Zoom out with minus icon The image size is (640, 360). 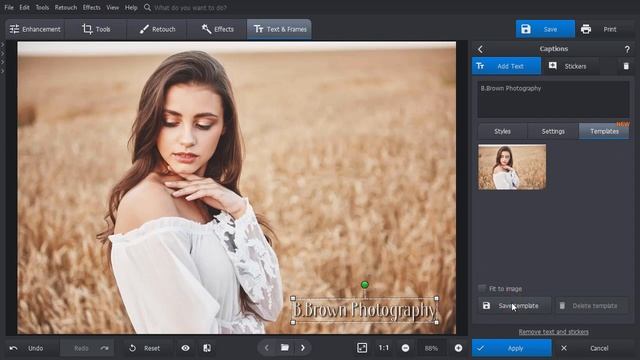pyautogui.click(x=405, y=348)
